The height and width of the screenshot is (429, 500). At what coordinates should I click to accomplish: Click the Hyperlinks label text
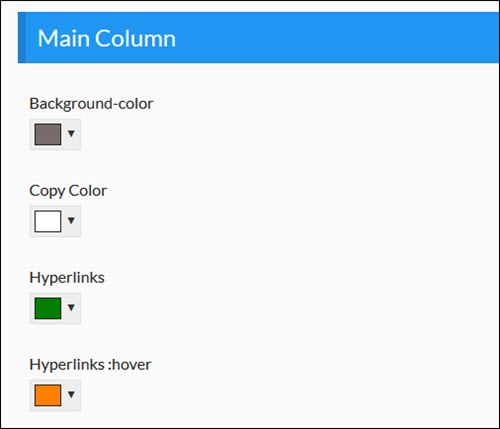(x=67, y=278)
